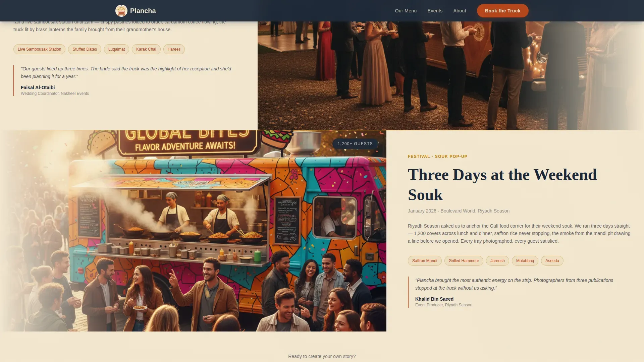Select the Aseeda tag

(x=552, y=261)
